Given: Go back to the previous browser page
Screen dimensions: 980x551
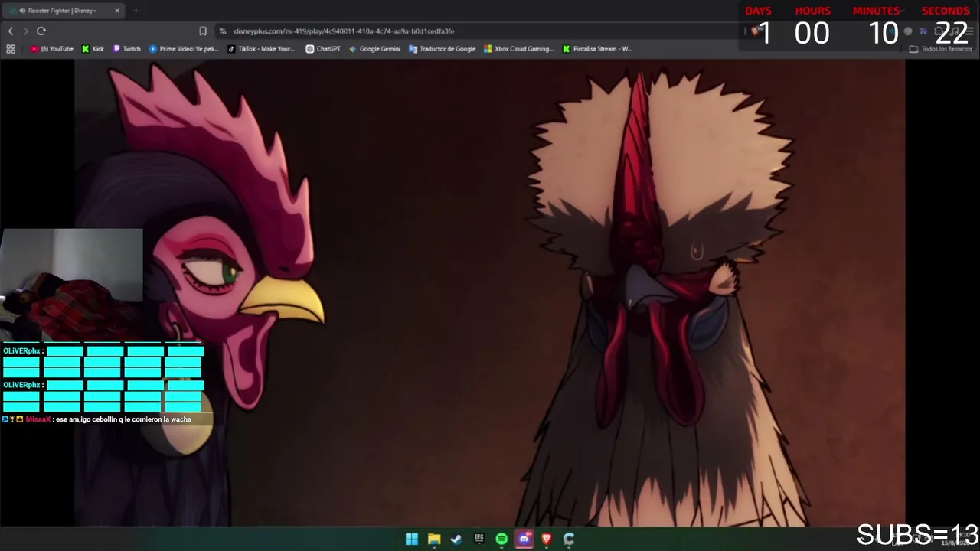Looking at the screenshot, I should 11,31.
